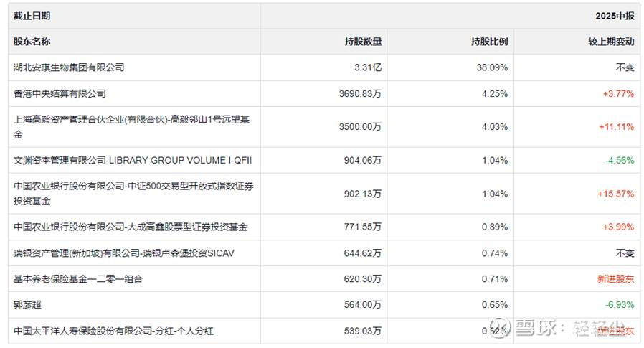Click the 大成高鑫股票型证券投资基金 shareholder row
Viewport: 644px width, 348px height.
coord(131,227)
